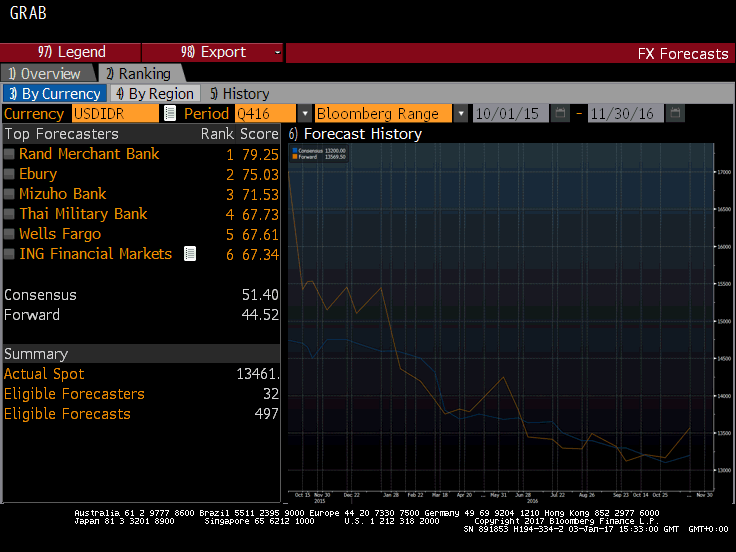The image size is (736, 552).
Task: Click the 11/30/16 end date field
Action: (x=626, y=114)
